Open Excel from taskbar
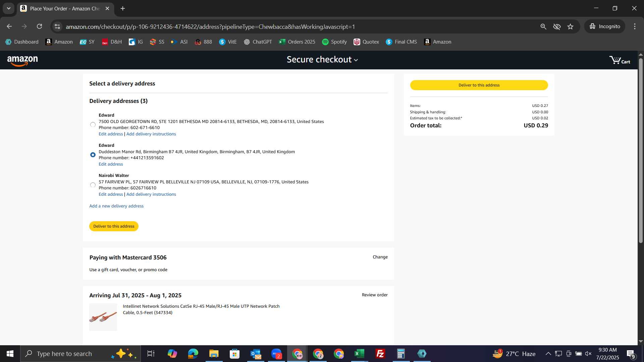The image size is (644, 362). click(x=359, y=354)
